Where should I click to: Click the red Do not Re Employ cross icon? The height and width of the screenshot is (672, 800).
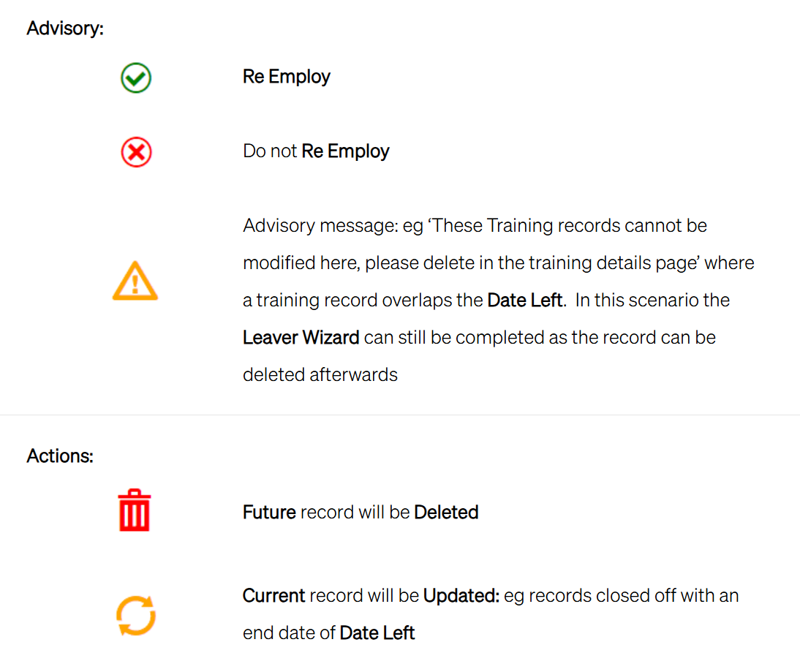click(x=136, y=152)
